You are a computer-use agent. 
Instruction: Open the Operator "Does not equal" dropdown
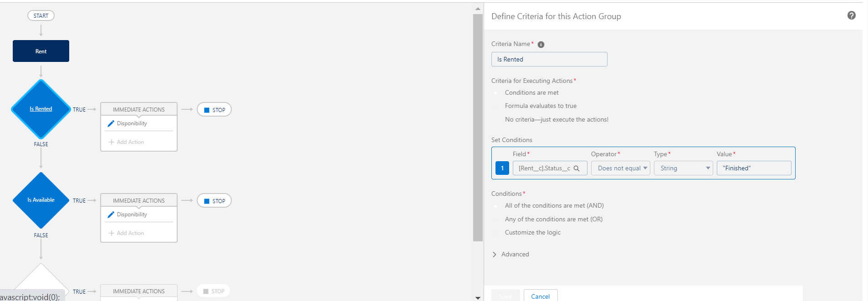click(x=620, y=168)
